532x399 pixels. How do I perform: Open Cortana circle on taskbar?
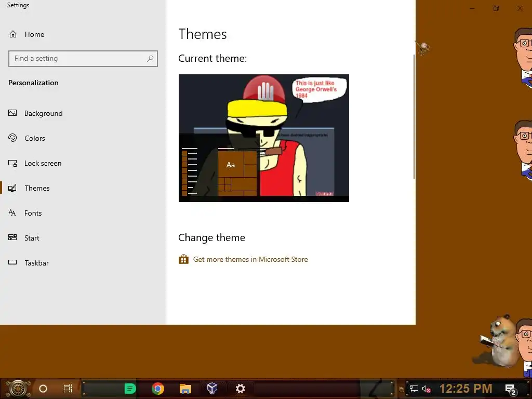coord(43,389)
